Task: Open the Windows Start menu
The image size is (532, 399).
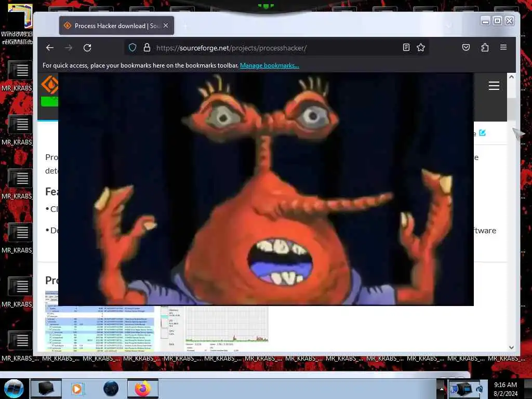Action: [14, 389]
